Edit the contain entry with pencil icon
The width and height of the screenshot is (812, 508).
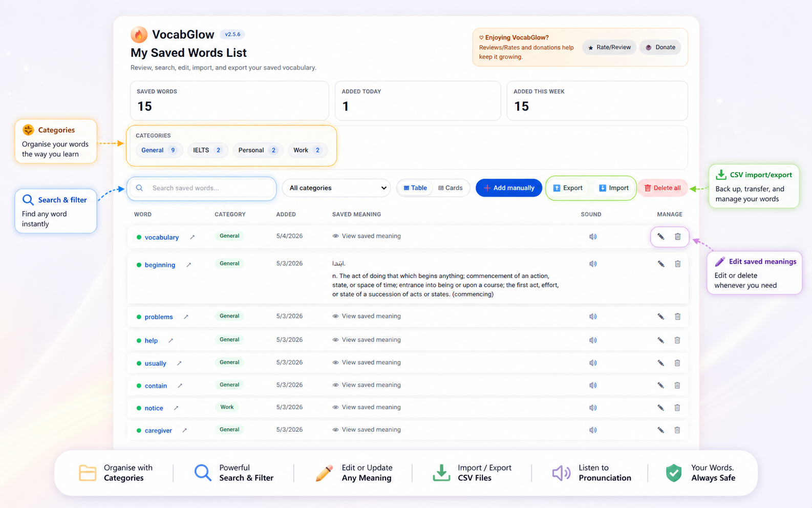(x=661, y=385)
